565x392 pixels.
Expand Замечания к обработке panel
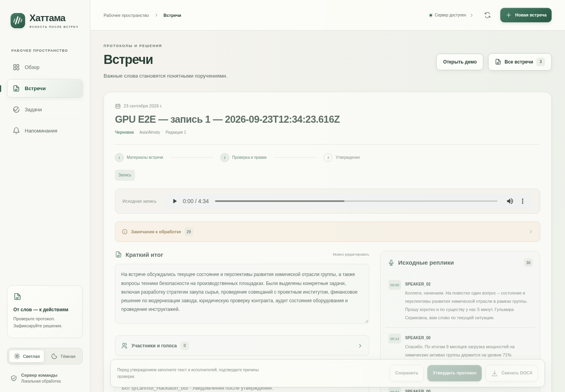[328, 232]
